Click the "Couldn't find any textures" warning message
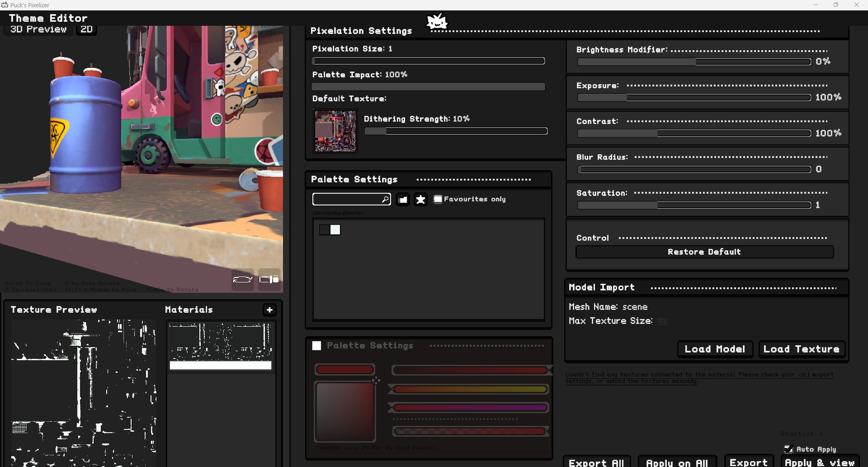The image size is (868, 467). pyautogui.click(x=699, y=378)
